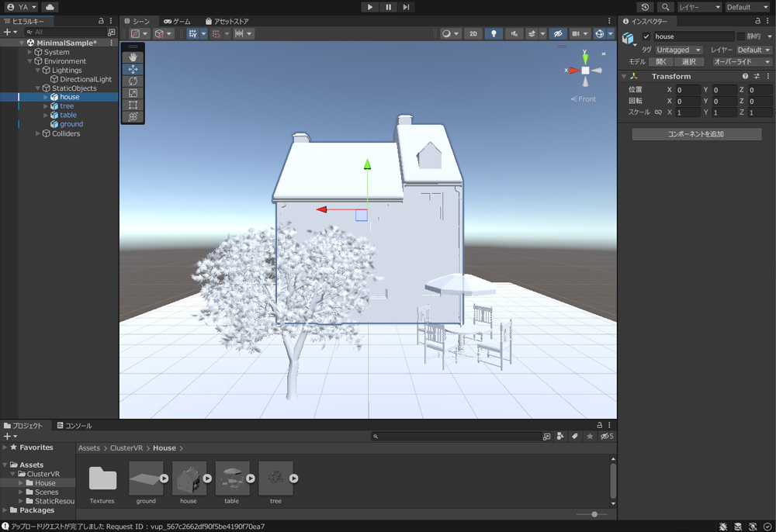Screen dimensions: 776x532
Task: Click the Play button
Action: pos(370,7)
